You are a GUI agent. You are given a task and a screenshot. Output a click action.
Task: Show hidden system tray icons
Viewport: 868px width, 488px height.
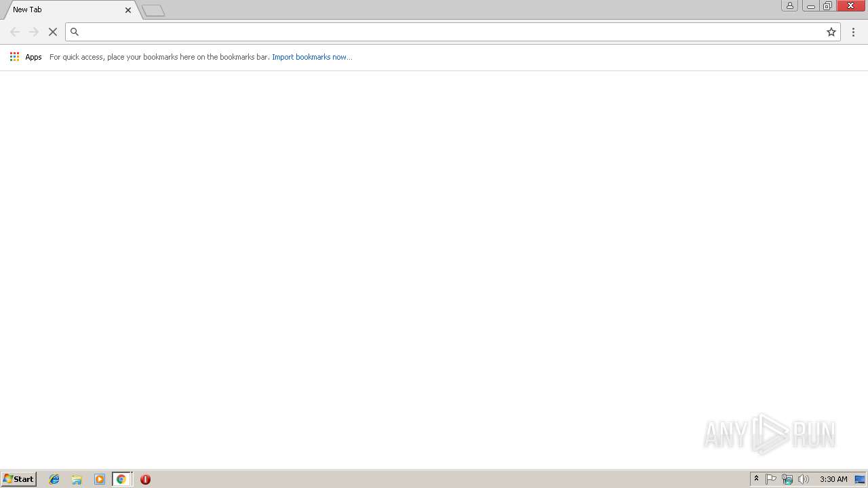click(x=756, y=479)
